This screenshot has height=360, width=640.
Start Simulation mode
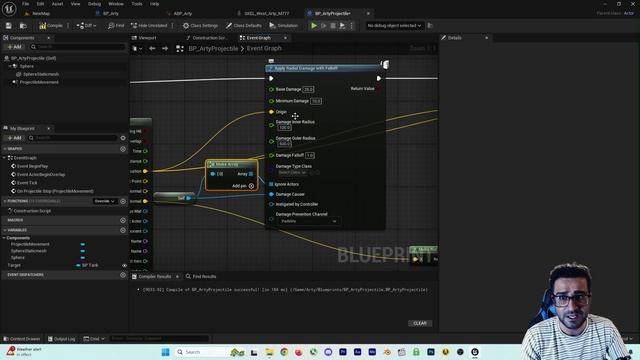click(283, 26)
